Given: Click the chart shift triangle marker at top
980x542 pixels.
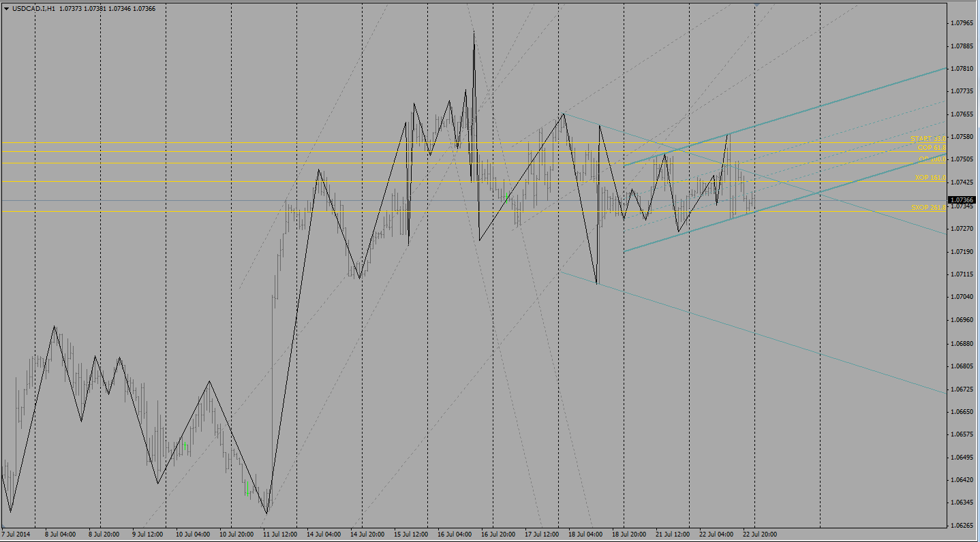Looking at the screenshot, I should click(x=756, y=4).
